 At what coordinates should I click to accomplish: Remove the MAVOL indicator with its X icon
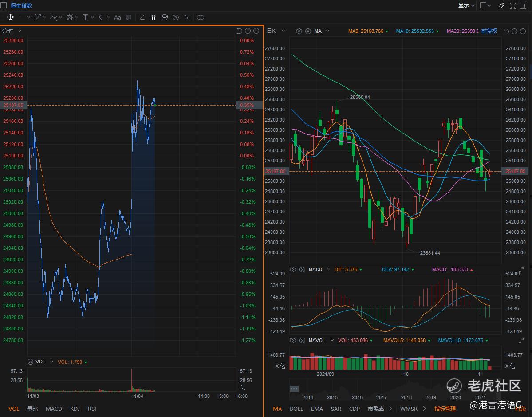(302, 340)
